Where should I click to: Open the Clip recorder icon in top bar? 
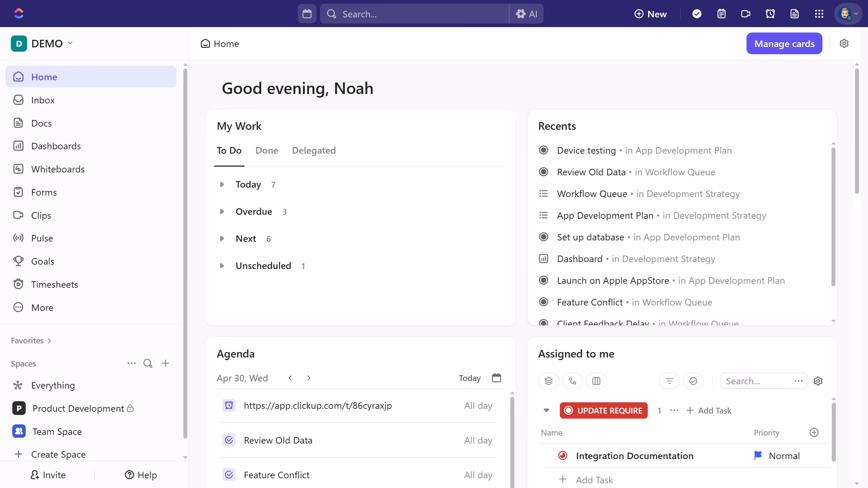point(746,14)
